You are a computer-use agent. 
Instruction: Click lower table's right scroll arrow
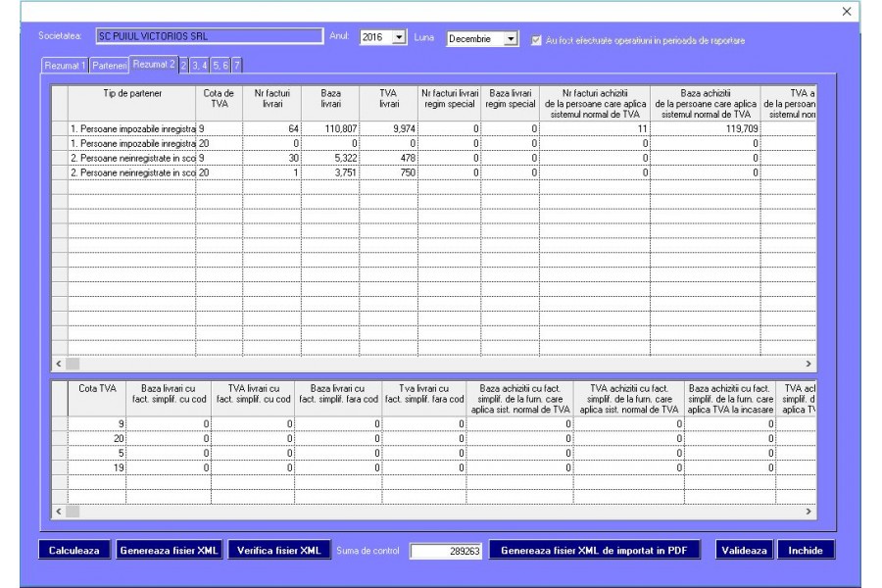808,512
